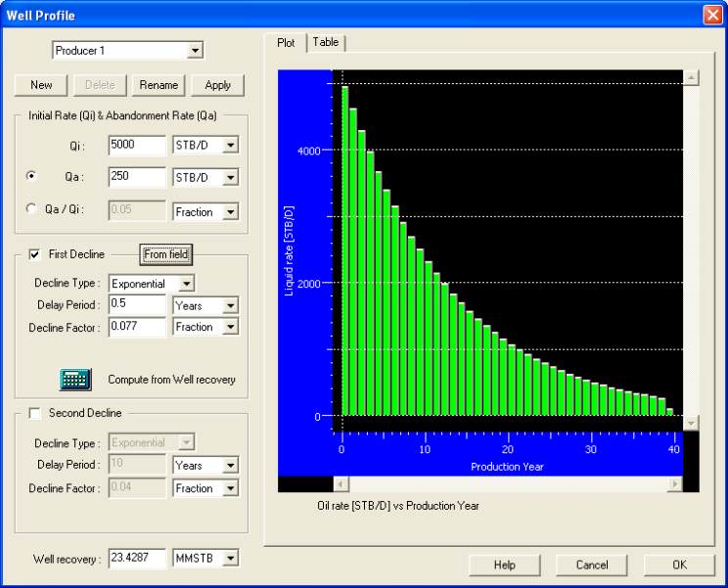The height and width of the screenshot is (588, 728).
Task: Enable the Second Decline checkbox
Action: 35,413
